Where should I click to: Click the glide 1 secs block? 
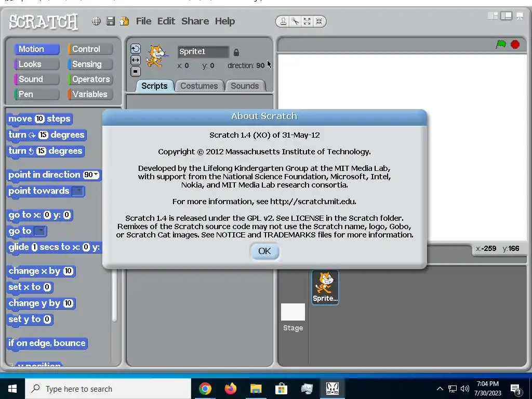click(x=54, y=247)
